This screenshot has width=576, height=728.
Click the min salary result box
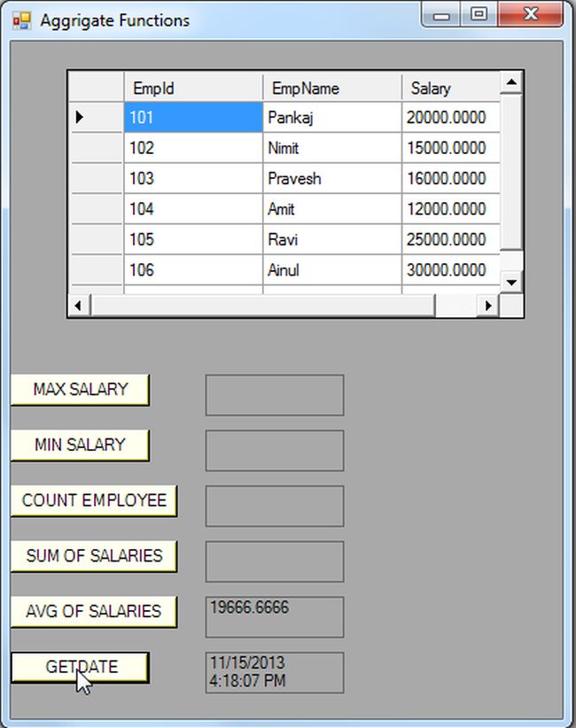coord(275,451)
